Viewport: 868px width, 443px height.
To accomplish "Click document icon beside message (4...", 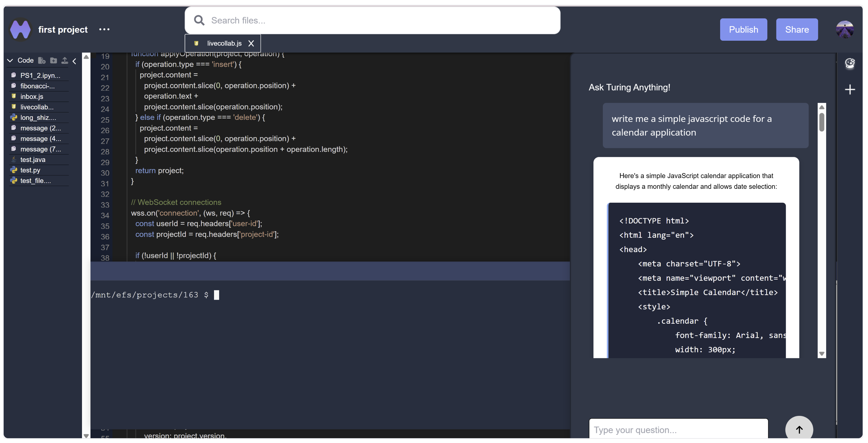I will coord(14,138).
